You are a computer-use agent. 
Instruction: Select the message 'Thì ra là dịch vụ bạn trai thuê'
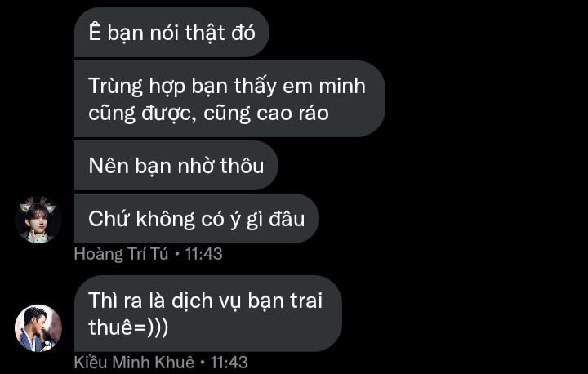coord(208,314)
